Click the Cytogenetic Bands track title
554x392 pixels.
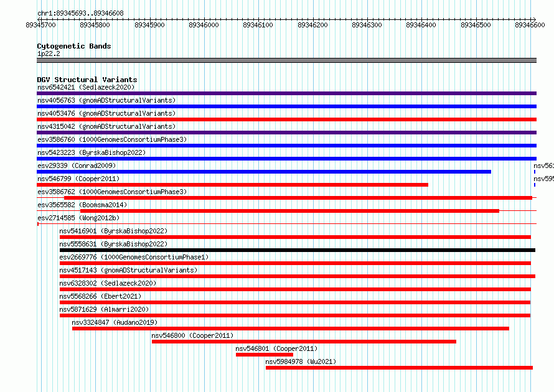(74, 46)
